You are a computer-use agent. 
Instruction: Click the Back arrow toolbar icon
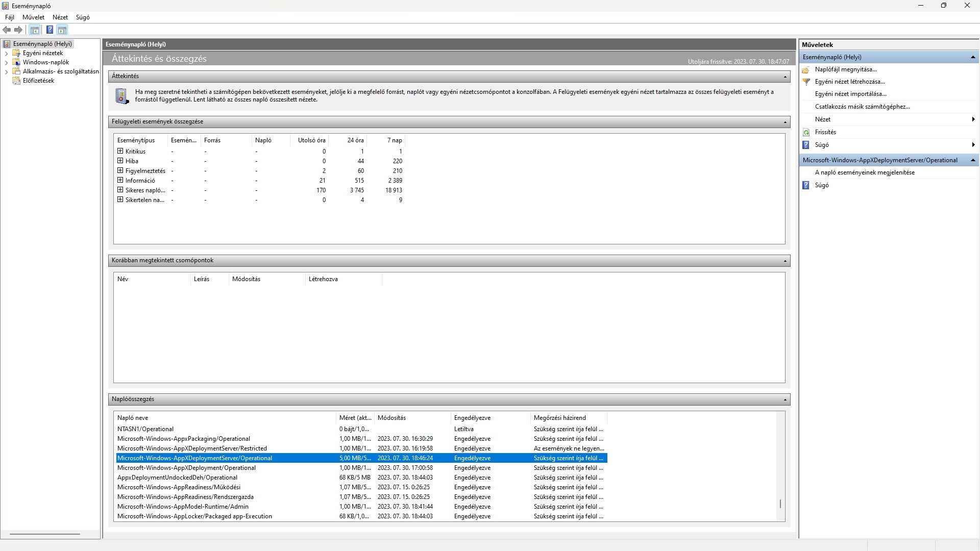pos(7,30)
